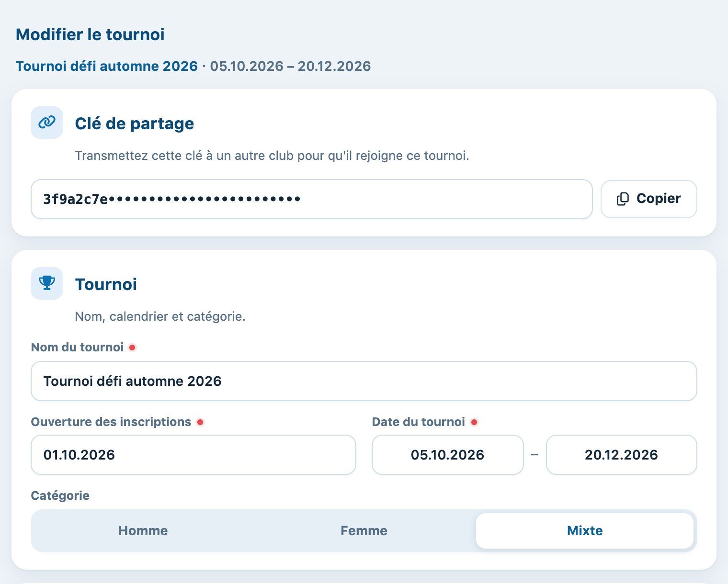Click the trophy icon beside Tournoi heading
Image resolution: width=728 pixels, height=584 pixels.
pos(47,283)
